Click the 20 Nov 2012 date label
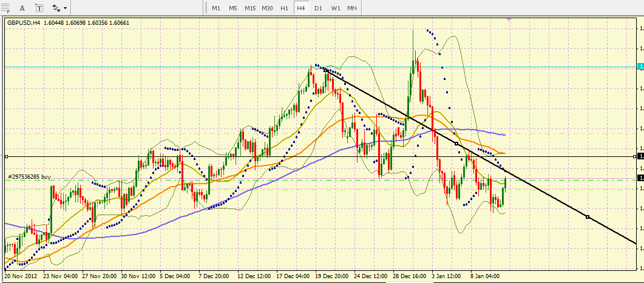The image size is (644, 283). (x=22, y=276)
